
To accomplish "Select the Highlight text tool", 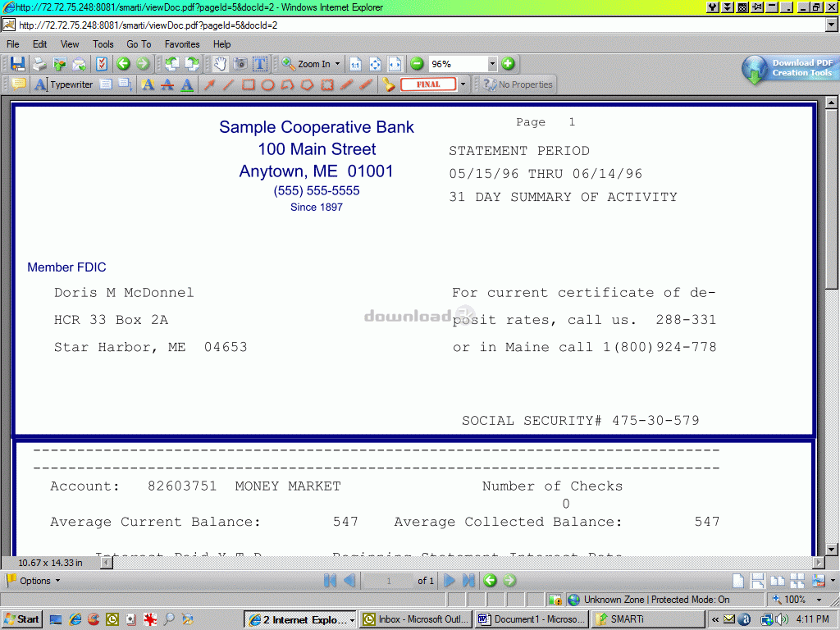I will [x=148, y=84].
